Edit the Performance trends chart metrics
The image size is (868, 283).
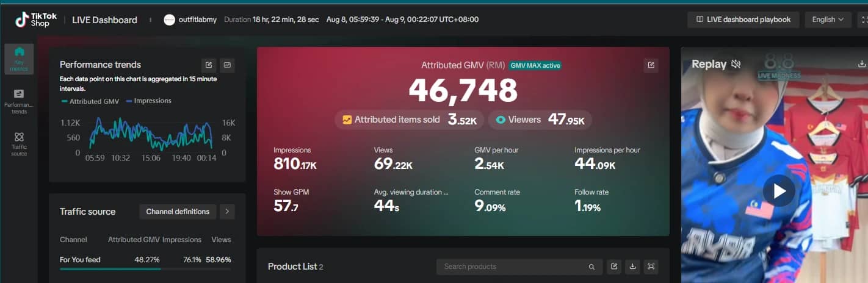pyautogui.click(x=209, y=65)
